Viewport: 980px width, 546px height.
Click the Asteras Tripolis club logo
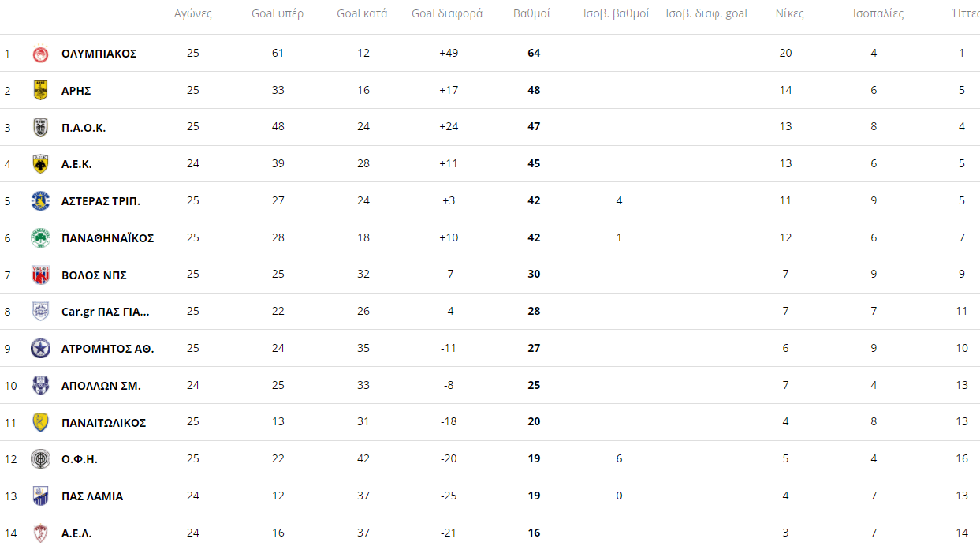pyautogui.click(x=40, y=201)
